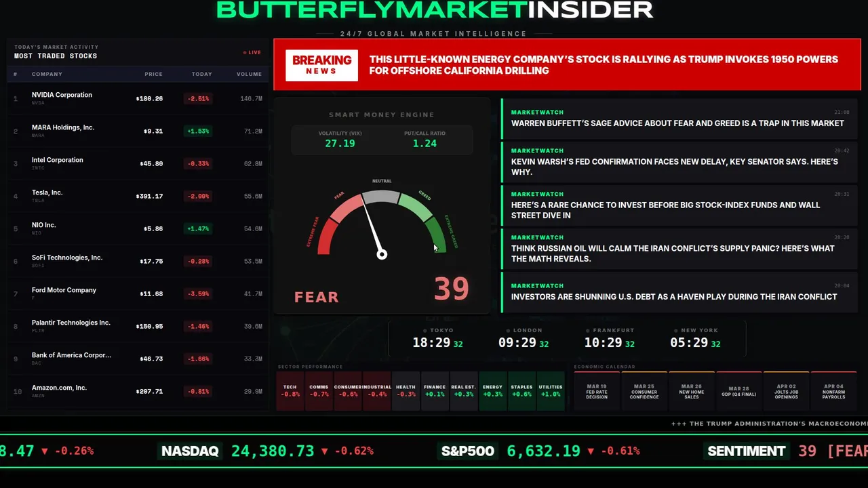Select the Amazon.com, Inc. row

tap(138, 391)
